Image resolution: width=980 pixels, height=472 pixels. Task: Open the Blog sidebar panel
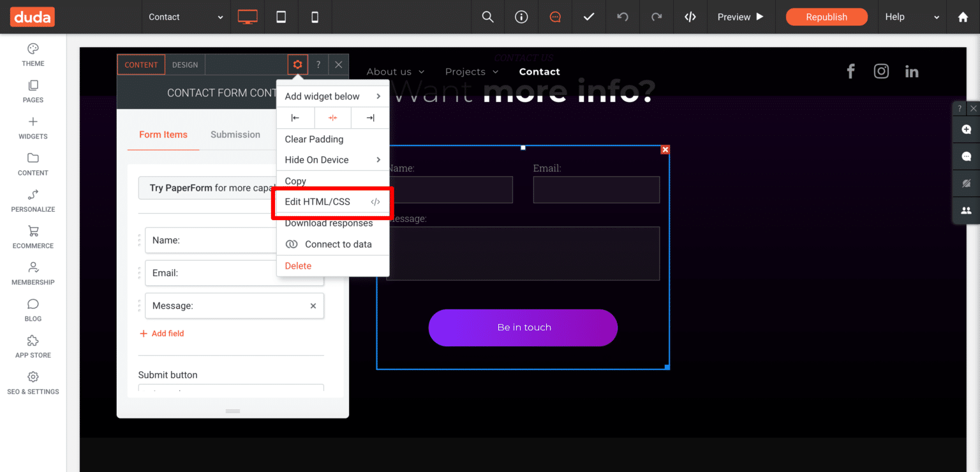33,310
